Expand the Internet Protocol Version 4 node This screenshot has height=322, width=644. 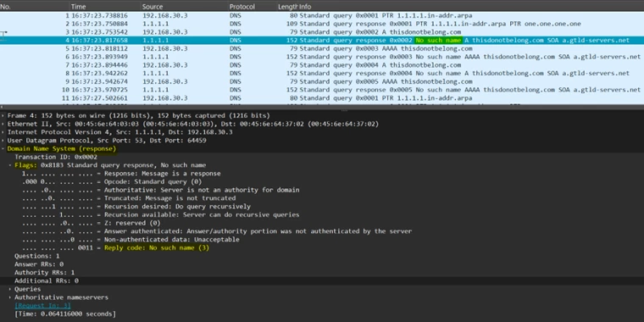coord(3,132)
